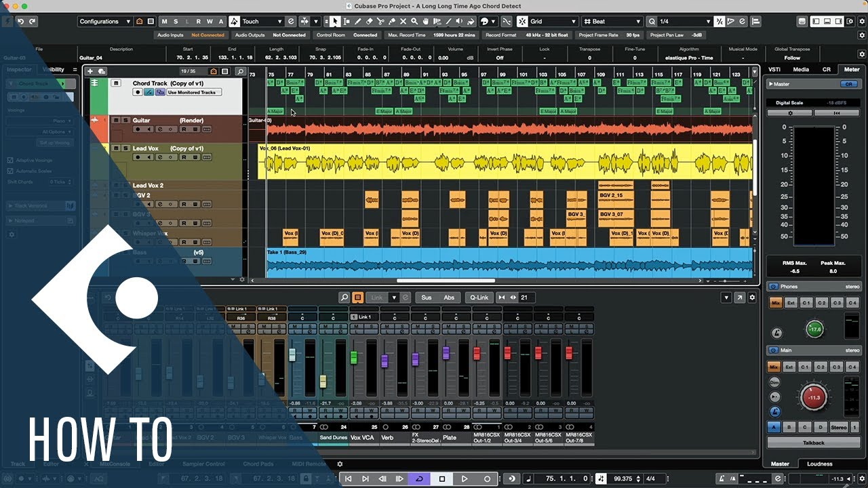Click the red Main level knob
Screen dimensions: 868x488
(x=814, y=397)
